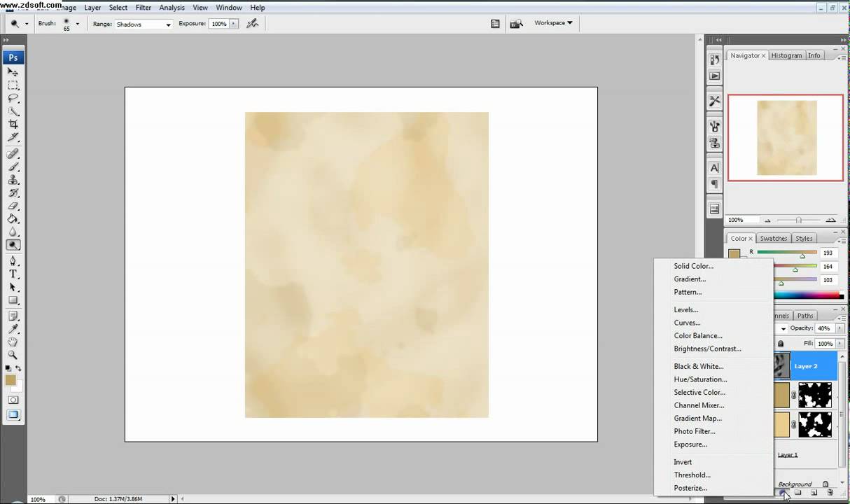Create a new layer button

click(x=814, y=493)
